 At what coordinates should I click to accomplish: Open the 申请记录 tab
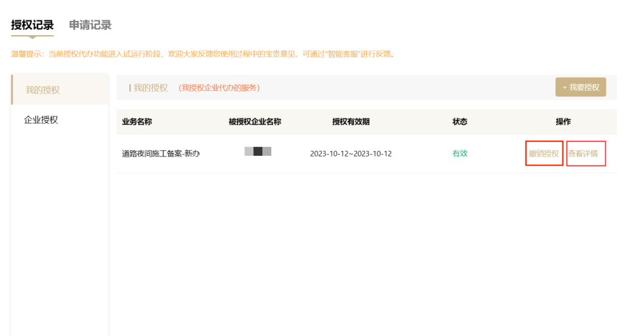[90, 25]
